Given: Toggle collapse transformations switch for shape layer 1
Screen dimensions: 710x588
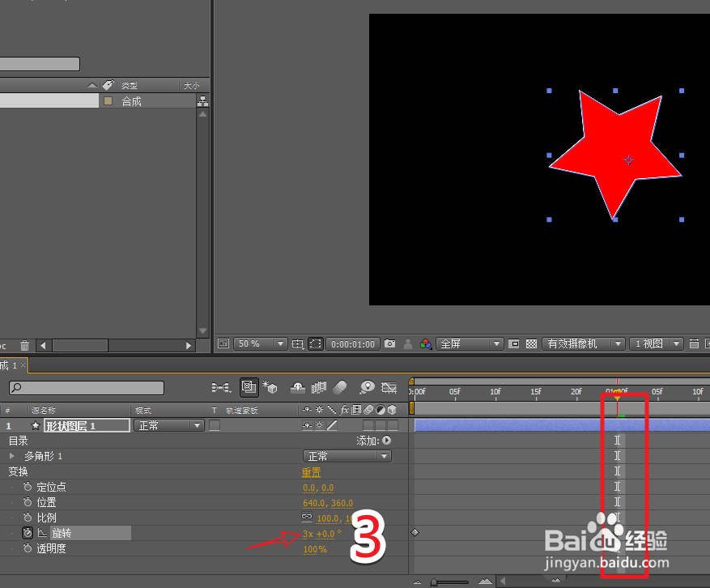Looking at the screenshot, I should 320,425.
